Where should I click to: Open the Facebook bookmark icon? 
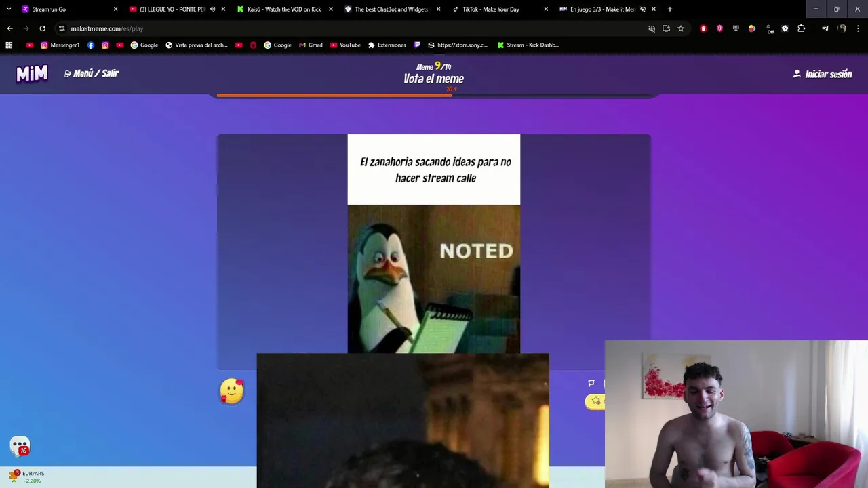91,45
